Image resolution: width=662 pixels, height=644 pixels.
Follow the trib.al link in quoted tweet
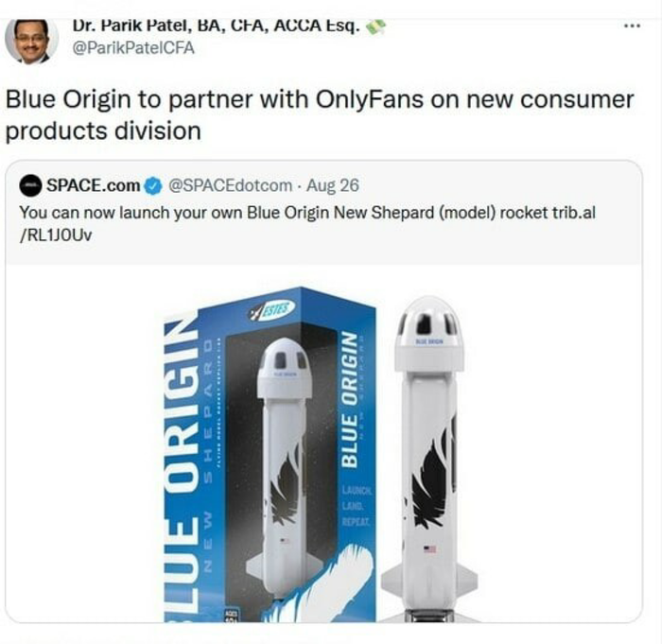(x=307, y=223)
